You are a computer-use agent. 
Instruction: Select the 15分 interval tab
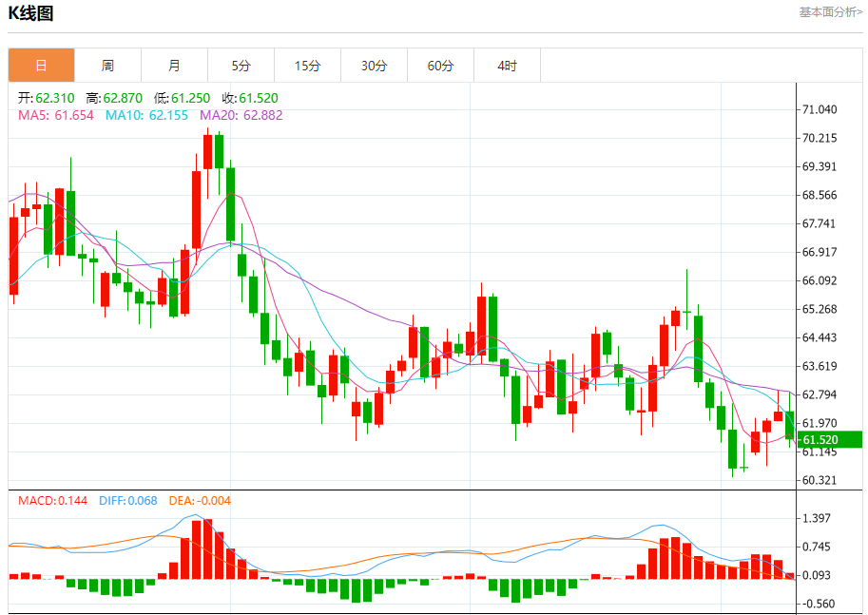(307, 66)
